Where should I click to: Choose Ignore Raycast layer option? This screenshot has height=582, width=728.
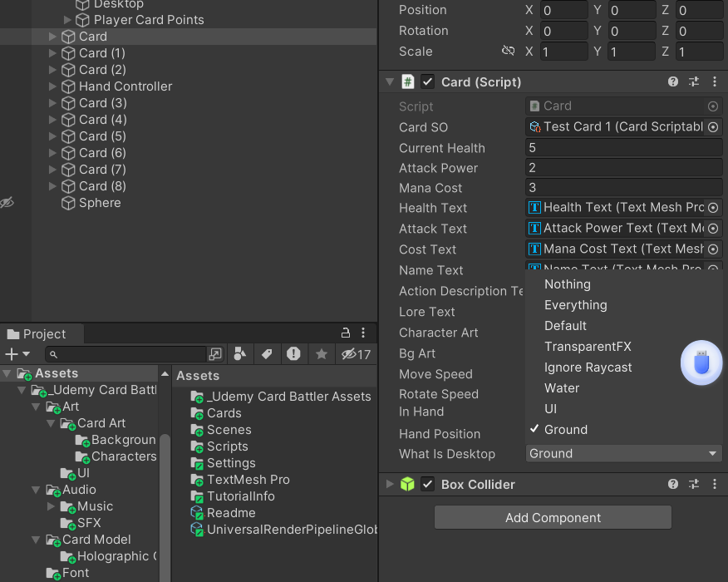(588, 367)
